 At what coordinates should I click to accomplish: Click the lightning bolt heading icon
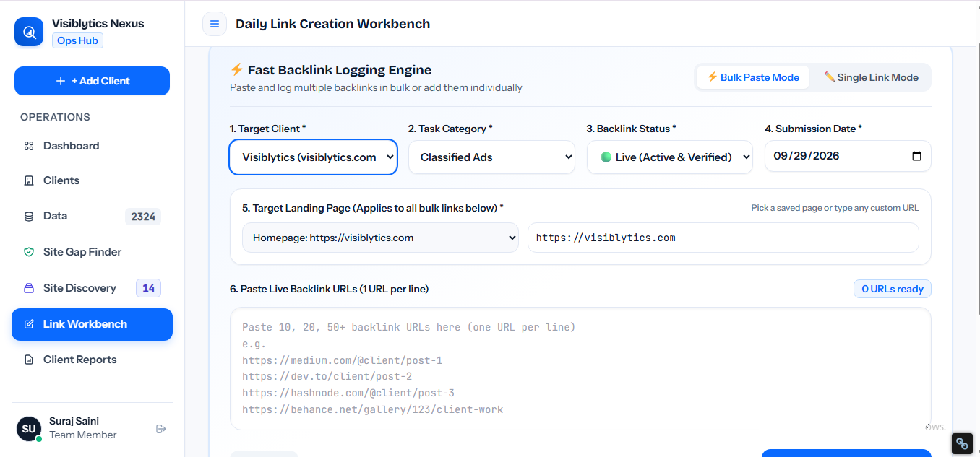pos(236,69)
